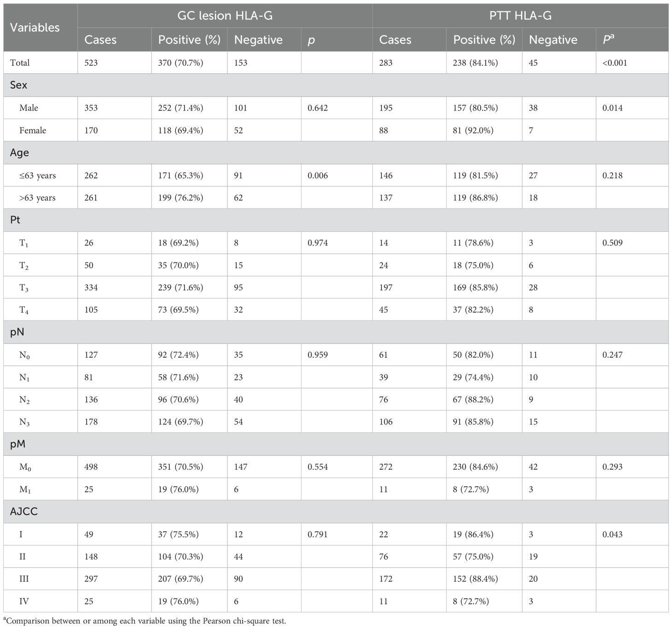Click the PTT HLA-G header
This screenshot has height=629, width=672.
coord(520,16)
